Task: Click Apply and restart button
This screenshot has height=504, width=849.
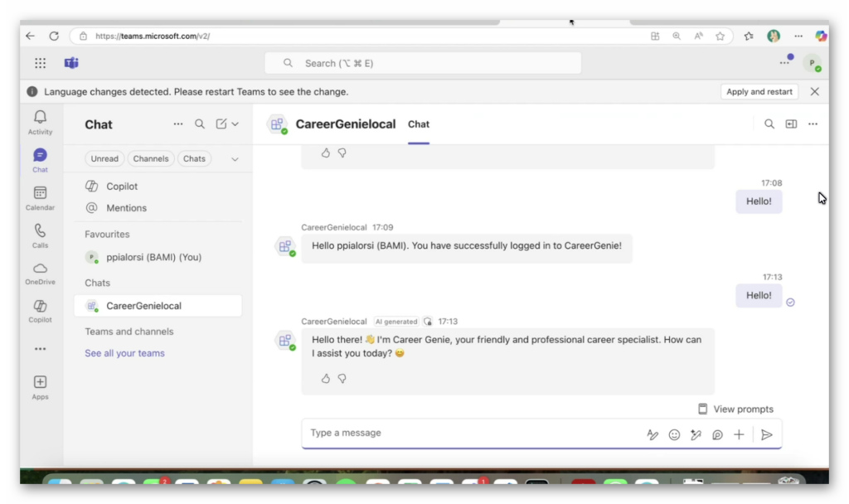Action: point(759,91)
